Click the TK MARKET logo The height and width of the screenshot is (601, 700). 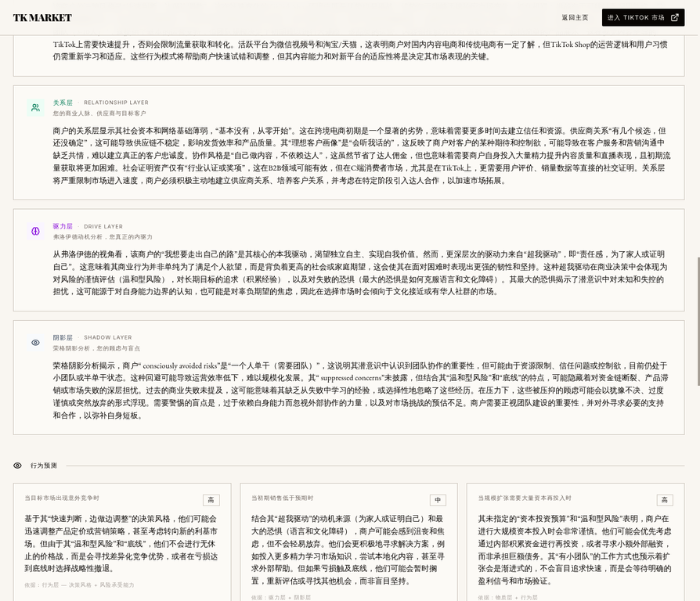click(42, 17)
